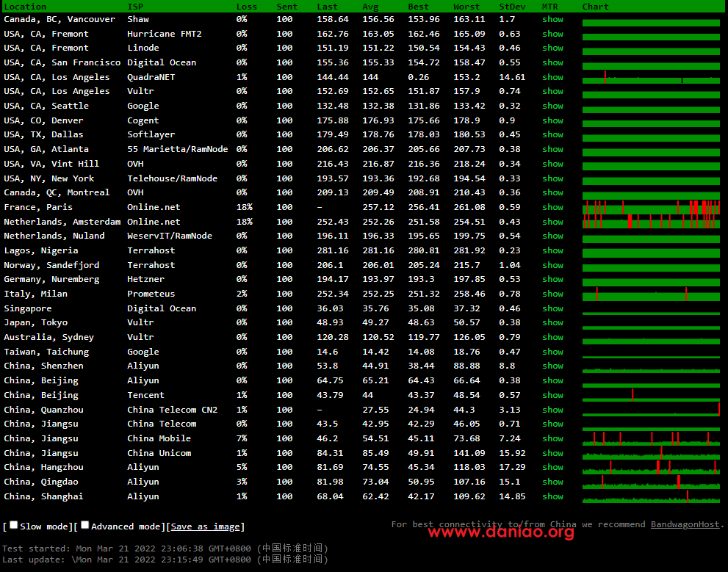
Task: Click the China Mobile Jiangsu chart
Action: coord(651,438)
